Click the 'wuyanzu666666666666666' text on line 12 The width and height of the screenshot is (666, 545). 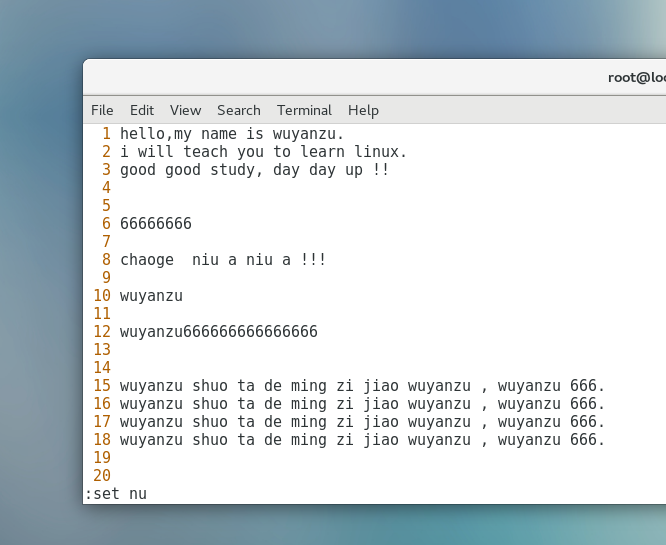click(218, 332)
